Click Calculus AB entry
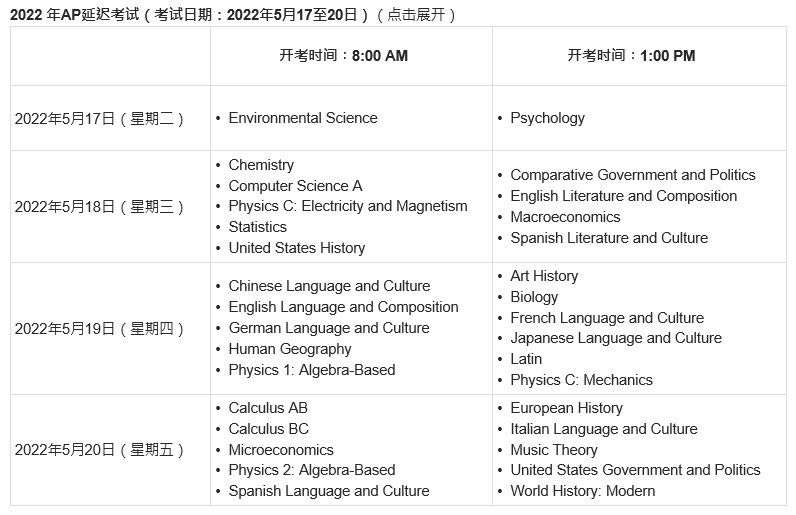796x515 pixels. (268, 408)
